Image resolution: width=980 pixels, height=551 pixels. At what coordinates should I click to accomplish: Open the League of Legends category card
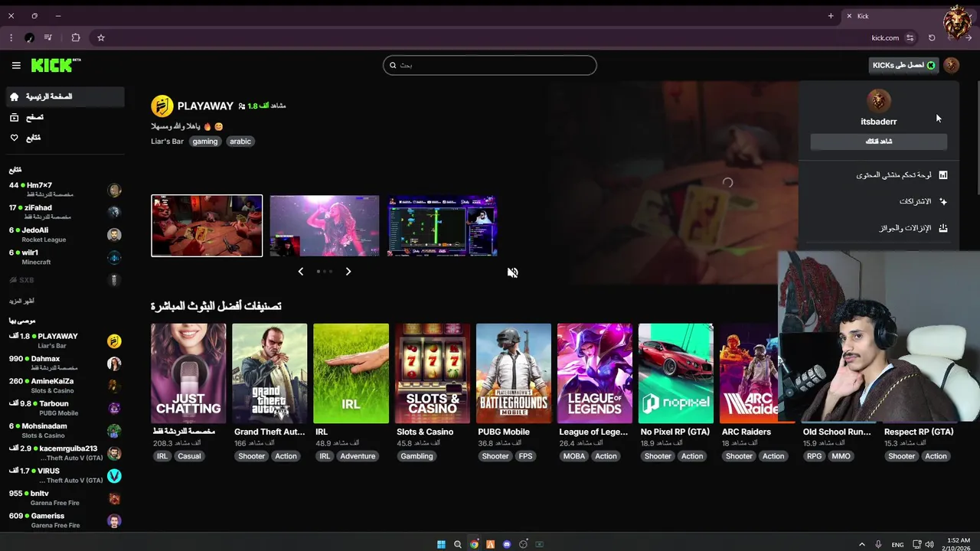point(595,373)
